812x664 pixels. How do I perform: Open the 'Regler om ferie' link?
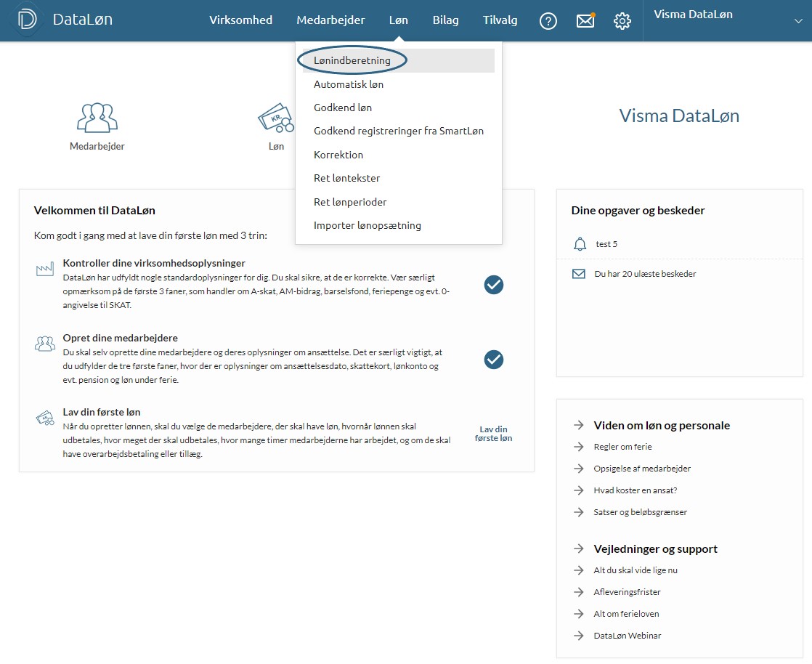click(622, 447)
